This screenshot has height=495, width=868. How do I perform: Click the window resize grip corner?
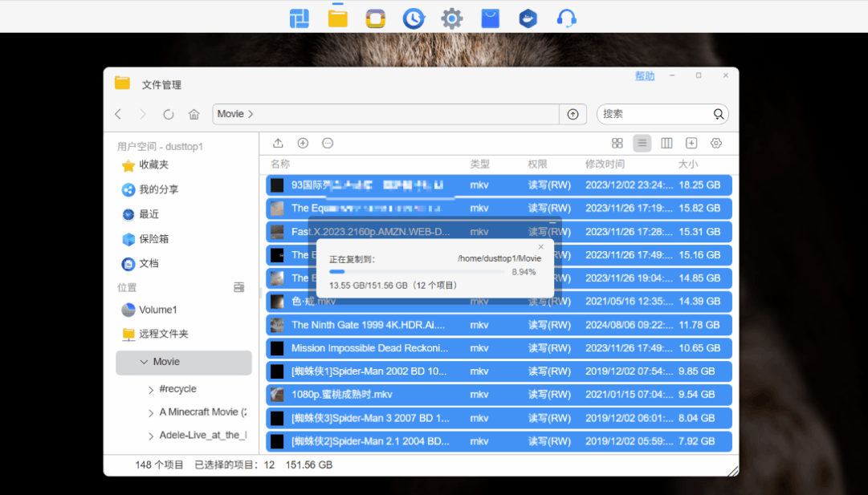[x=733, y=471]
